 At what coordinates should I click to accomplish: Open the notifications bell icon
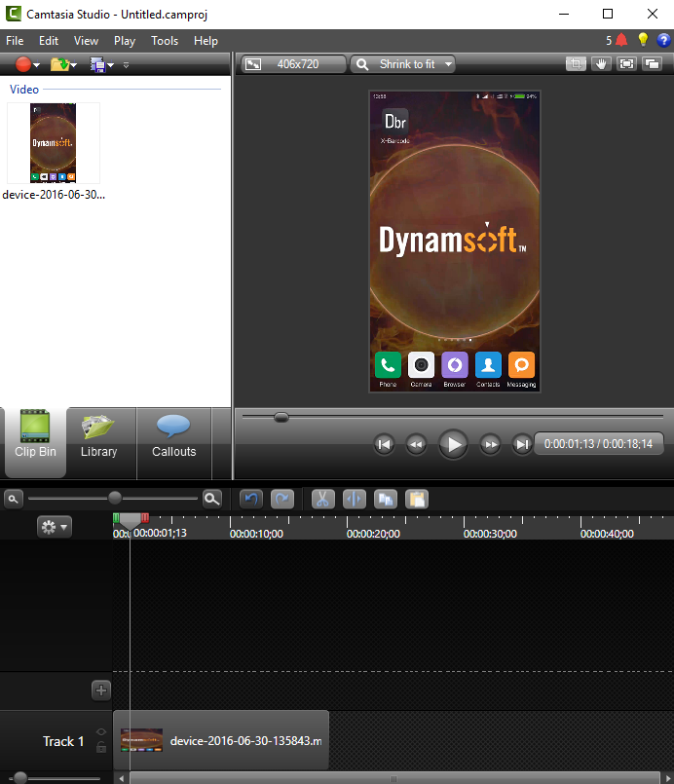click(x=621, y=41)
